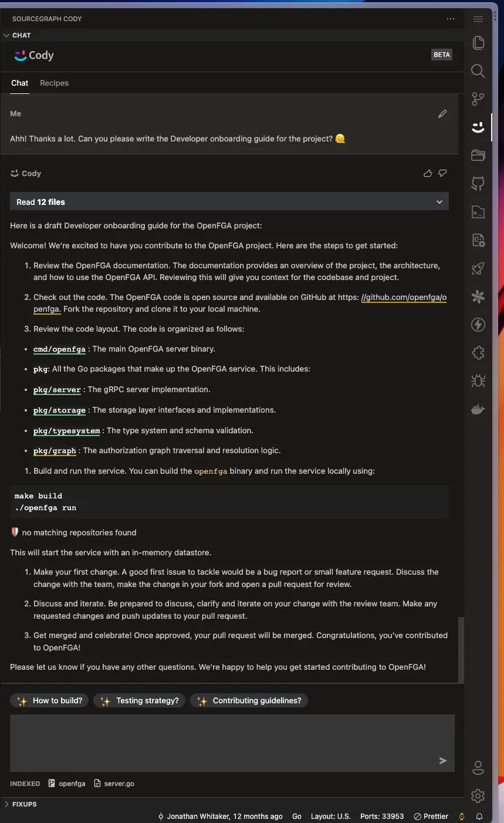
Task: Open the Thunder Client lightning icon
Action: (478, 325)
